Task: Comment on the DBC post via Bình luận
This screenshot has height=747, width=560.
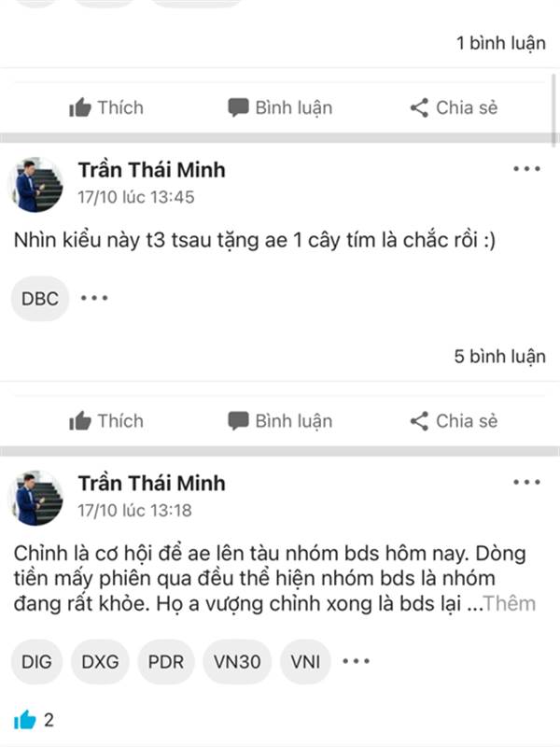Action: pos(280,421)
